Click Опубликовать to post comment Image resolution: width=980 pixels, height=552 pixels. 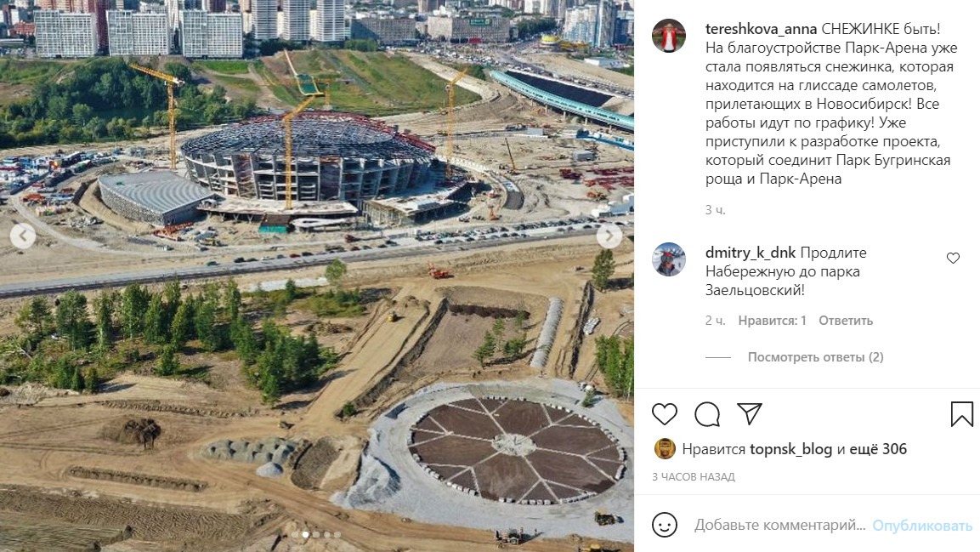[922, 526]
